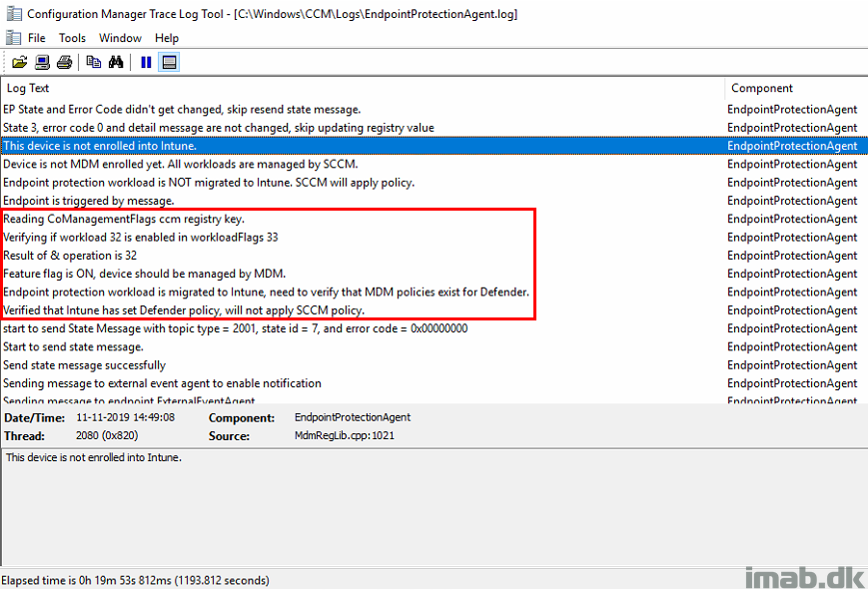This screenshot has width=868, height=590.
Task: Click the Thread value 2080 (0x820)
Action: point(107,435)
